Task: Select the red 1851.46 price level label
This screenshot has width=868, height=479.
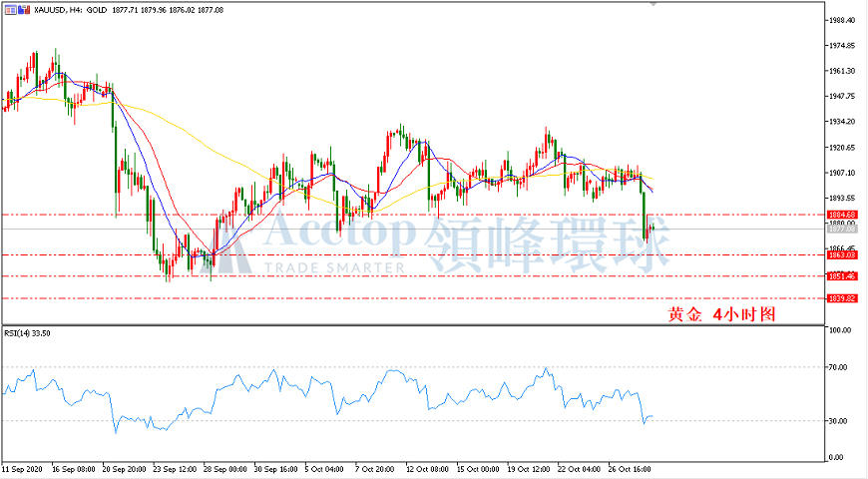Action: point(842,275)
